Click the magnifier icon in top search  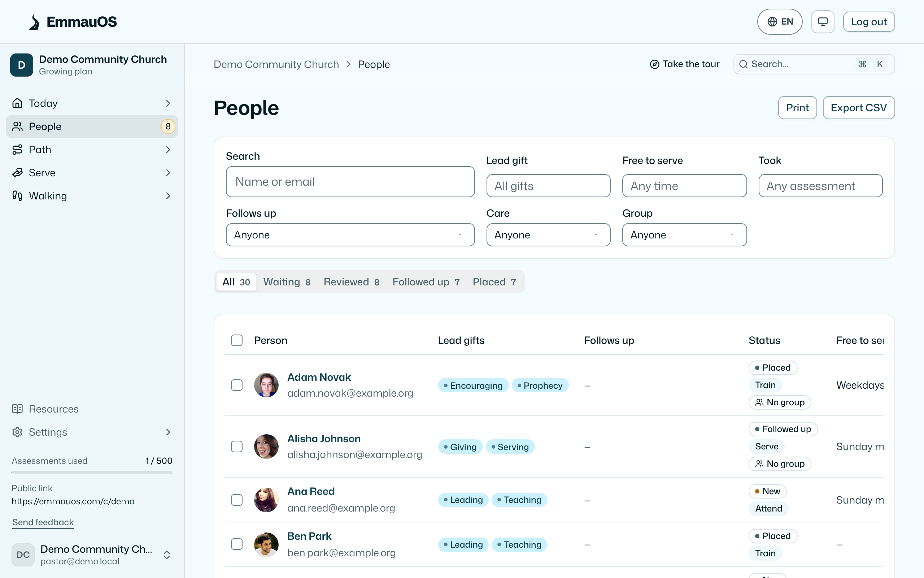tap(743, 64)
